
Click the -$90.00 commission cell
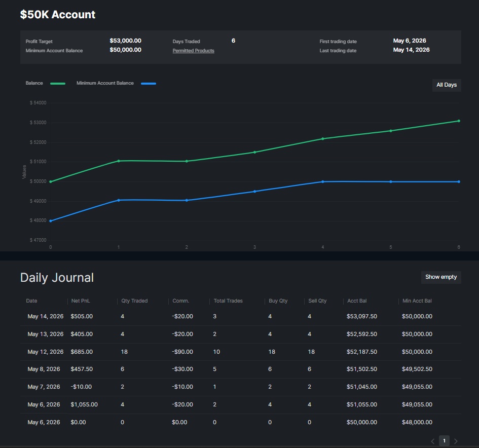(x=182, y=352)
